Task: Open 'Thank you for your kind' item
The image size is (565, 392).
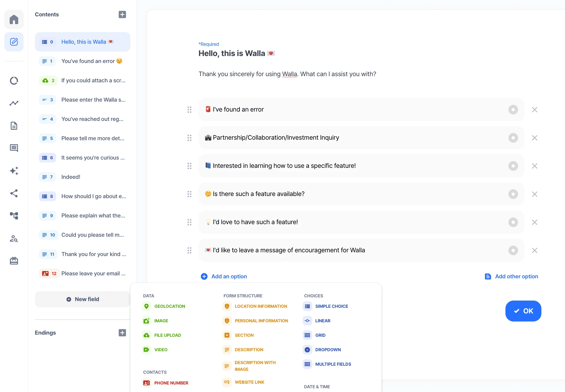Action: point(83,254)
